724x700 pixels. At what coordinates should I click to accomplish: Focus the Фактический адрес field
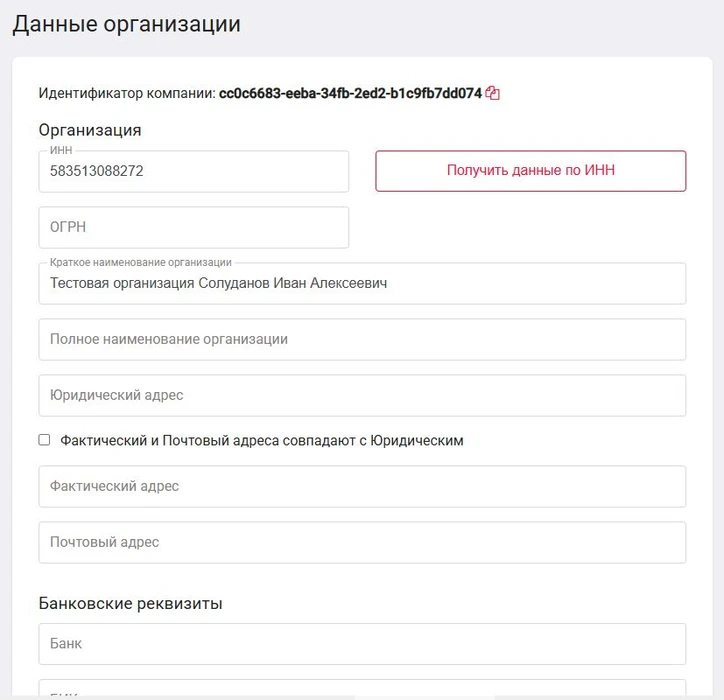(x=362, y=487)
